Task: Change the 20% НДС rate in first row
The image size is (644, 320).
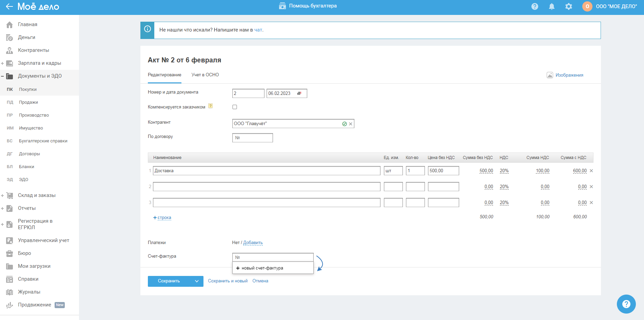Action: coord(504,171)
